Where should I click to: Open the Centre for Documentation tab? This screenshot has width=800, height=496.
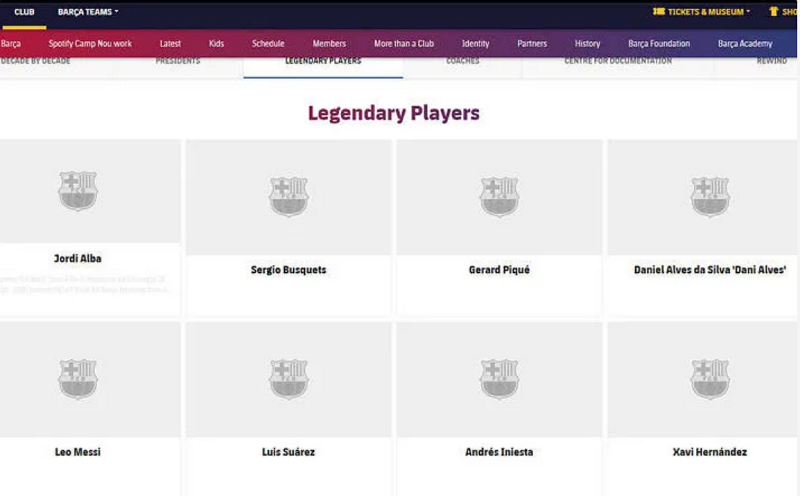tap(618, 61)
